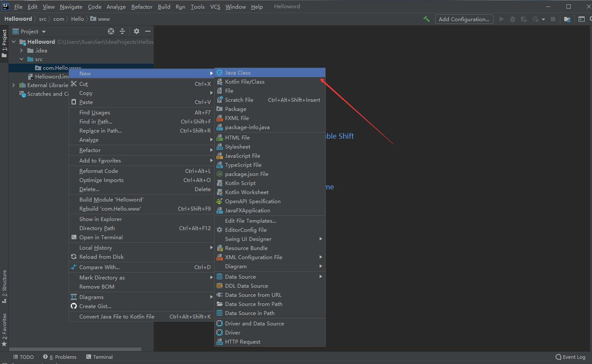Open the Problems tool window
The image size is (592, 364).
coord(59,357)
